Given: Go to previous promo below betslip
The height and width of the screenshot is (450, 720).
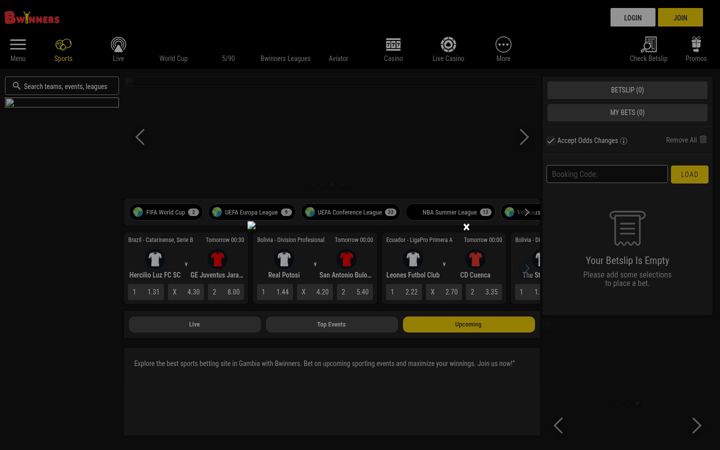Looking at the screenshot, I should (558, 426).
